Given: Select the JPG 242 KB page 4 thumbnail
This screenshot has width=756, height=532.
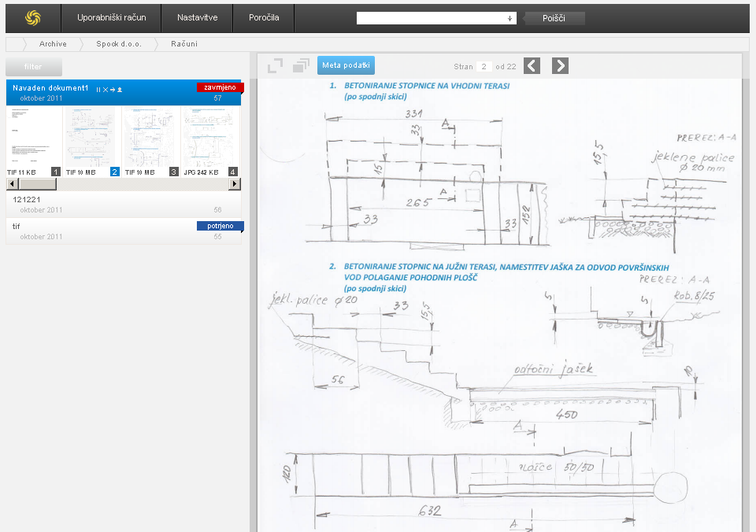Looking at the screenshot, I should 210,139.
